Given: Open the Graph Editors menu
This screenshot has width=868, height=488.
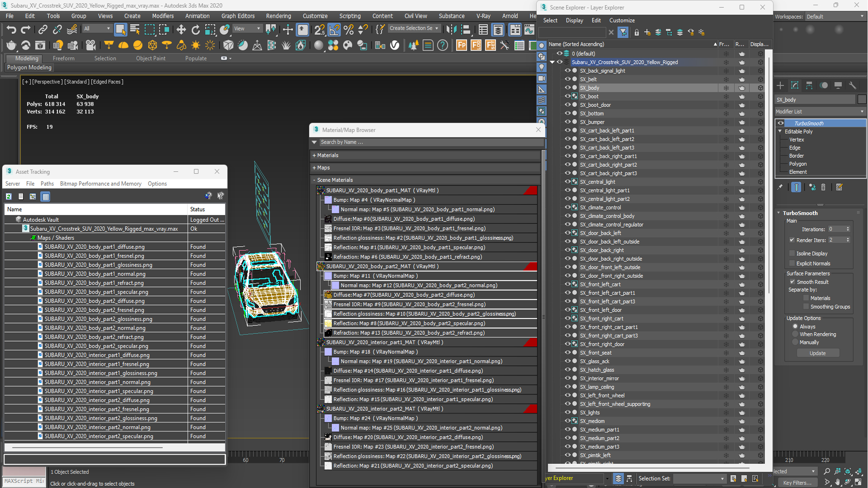Looking at the screenshot, I should (x=238, y=16).
